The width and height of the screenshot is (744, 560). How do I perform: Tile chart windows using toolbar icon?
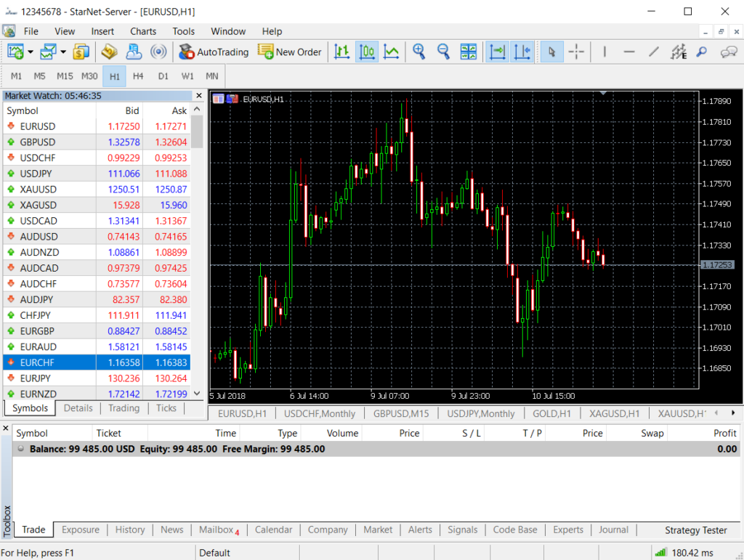point(469,52)
